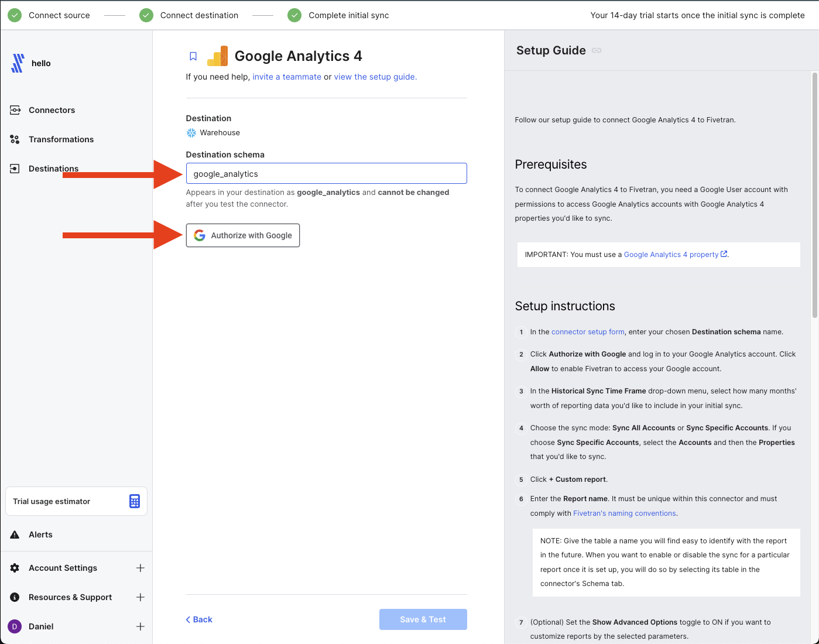Open the trial usage calculator icon

point(135,501)
